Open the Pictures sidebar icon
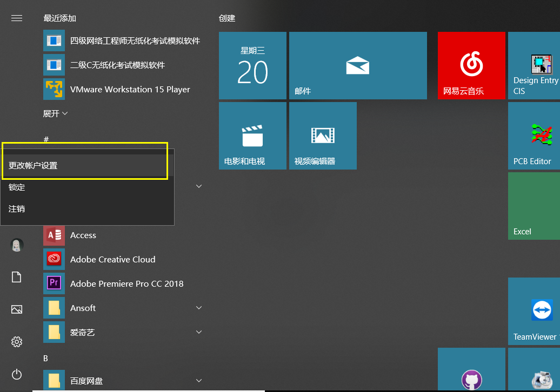This screenshot has height=392, width=560. click(x=16, y=309)
